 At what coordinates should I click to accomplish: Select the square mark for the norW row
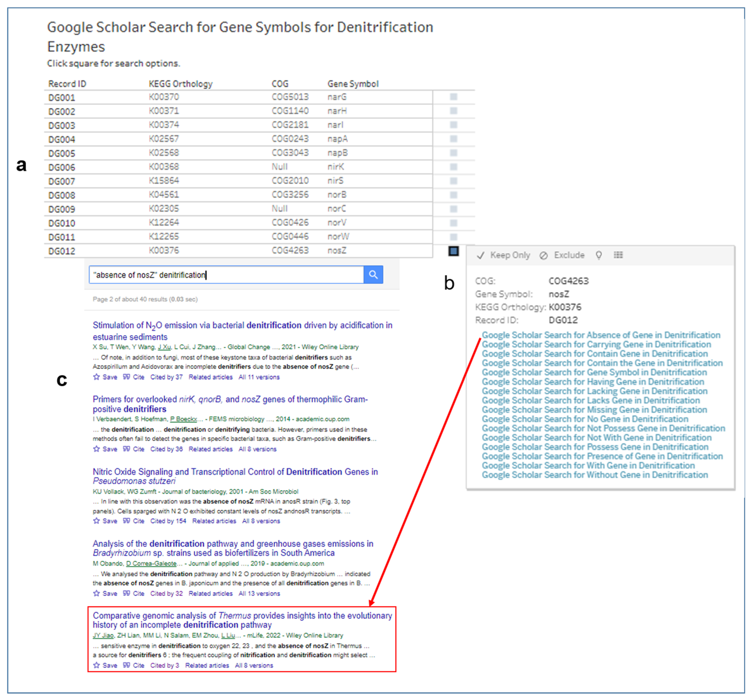click(453, 237)
